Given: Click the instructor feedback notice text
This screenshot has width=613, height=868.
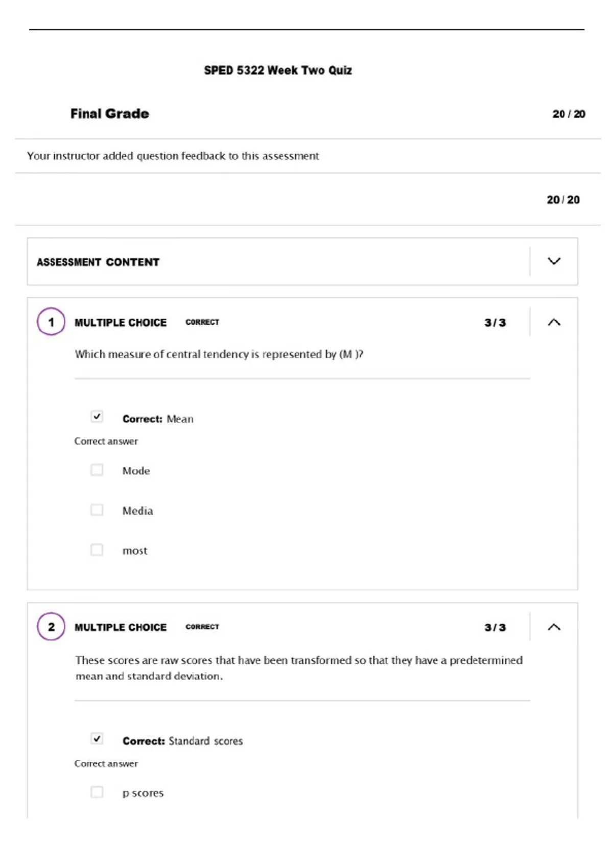Looking at the screenshot, I should click(x=173, y=156).
